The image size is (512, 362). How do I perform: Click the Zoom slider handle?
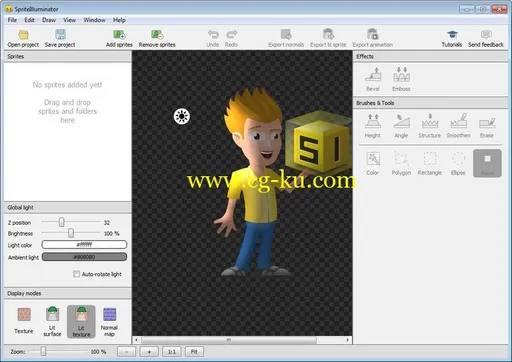coord(43,351)
